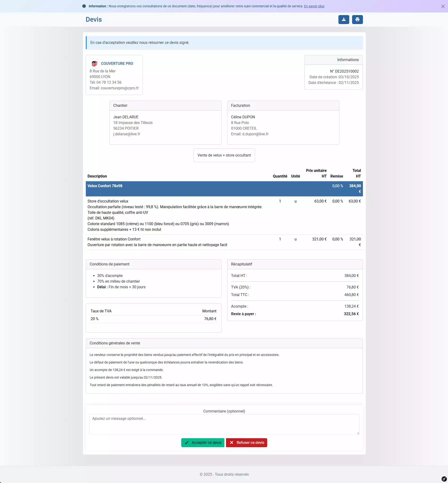Image resolution: width=448 pixels, height=483 pixels.
Task: Click the email j.delarue@live.fr
Action: pos(127,134)
